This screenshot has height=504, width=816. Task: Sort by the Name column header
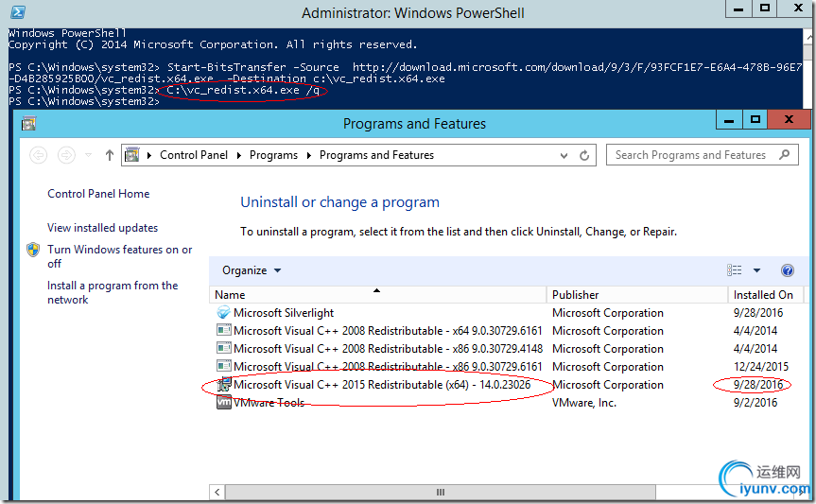click(378, 295)
